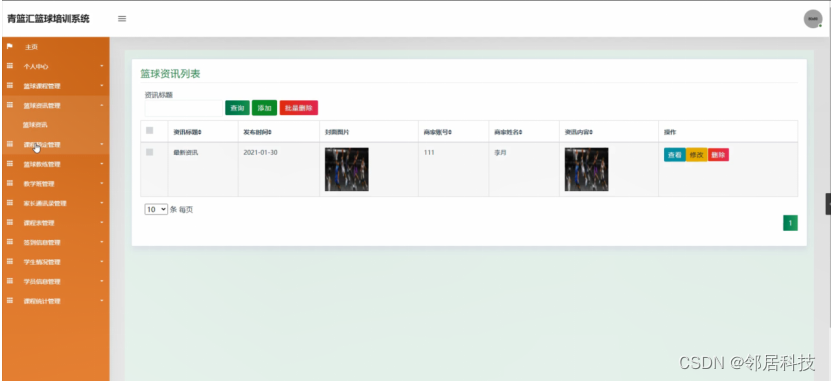Viewport: 831px width, 381px height.
Task: Expand 篮球教练管理 using its arrow
Action: (101, 164)
